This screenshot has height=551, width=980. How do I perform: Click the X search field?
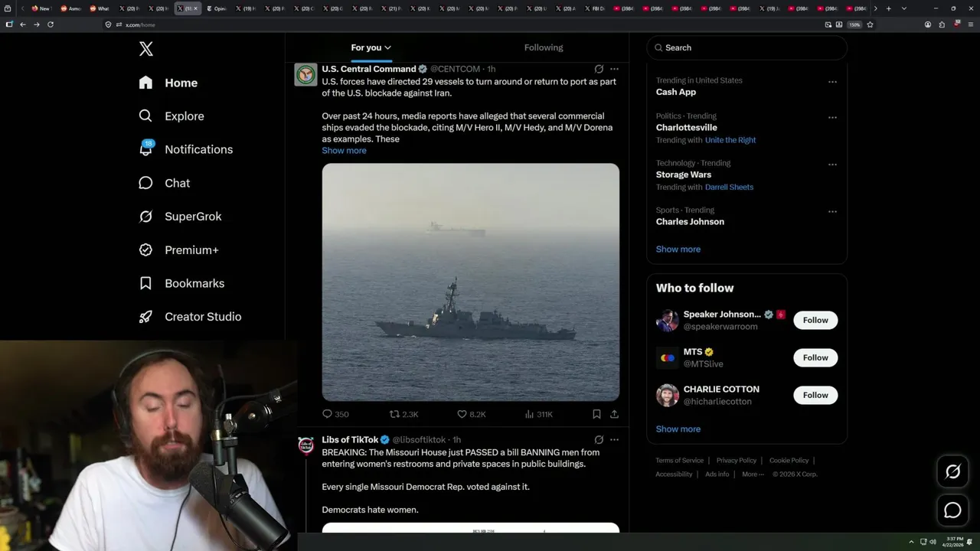click(x=746, y=47)
